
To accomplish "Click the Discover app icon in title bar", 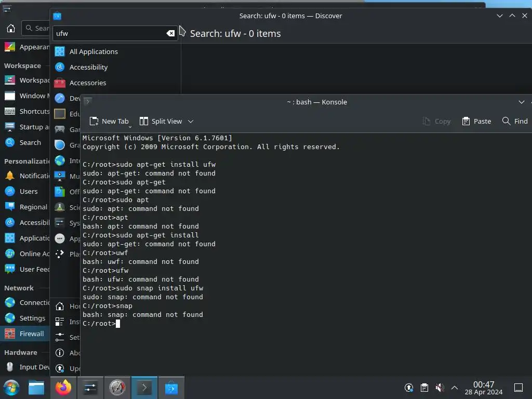I will tap(57, 16).
